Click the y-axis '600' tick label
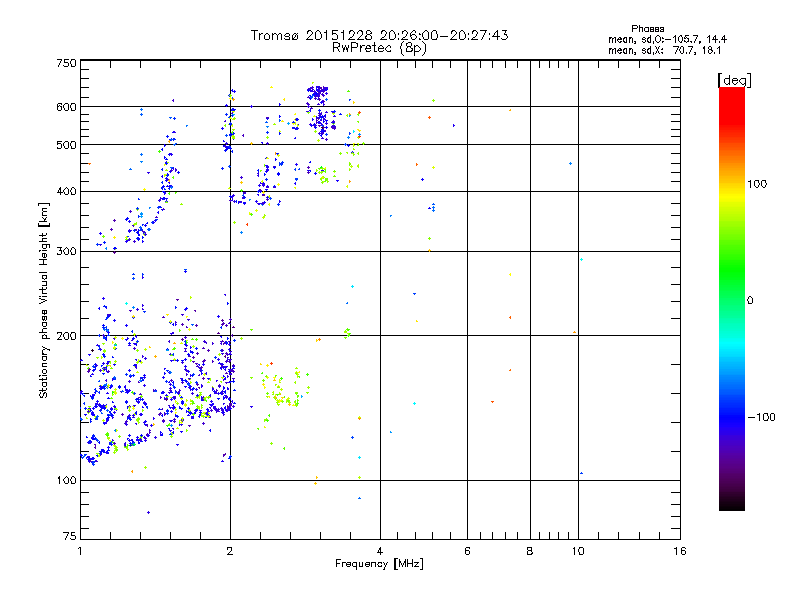Viewport: 800px width, 600px height. click(66, 107)
